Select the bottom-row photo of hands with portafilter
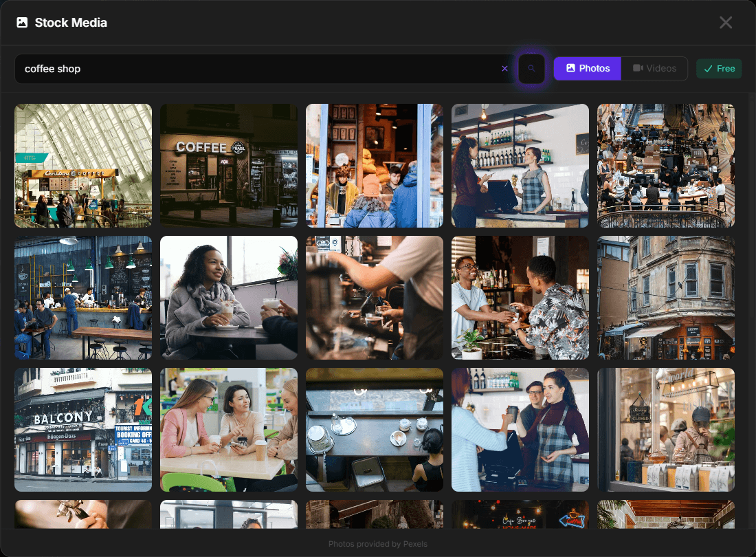Viewport: 756px width, 557px height. click(x=83, y=514)
